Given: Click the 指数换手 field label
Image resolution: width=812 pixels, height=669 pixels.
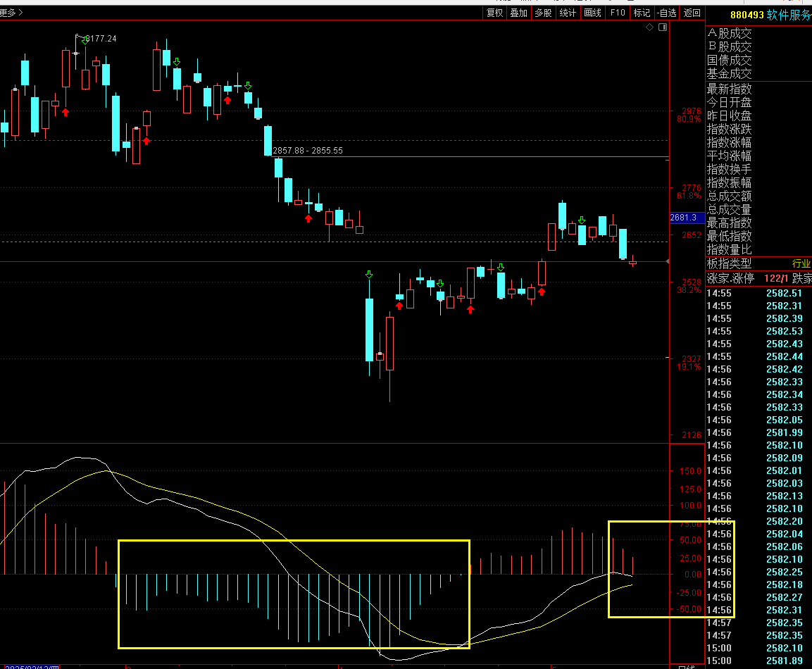Looking at the screenshot, I should click(729, 169).
